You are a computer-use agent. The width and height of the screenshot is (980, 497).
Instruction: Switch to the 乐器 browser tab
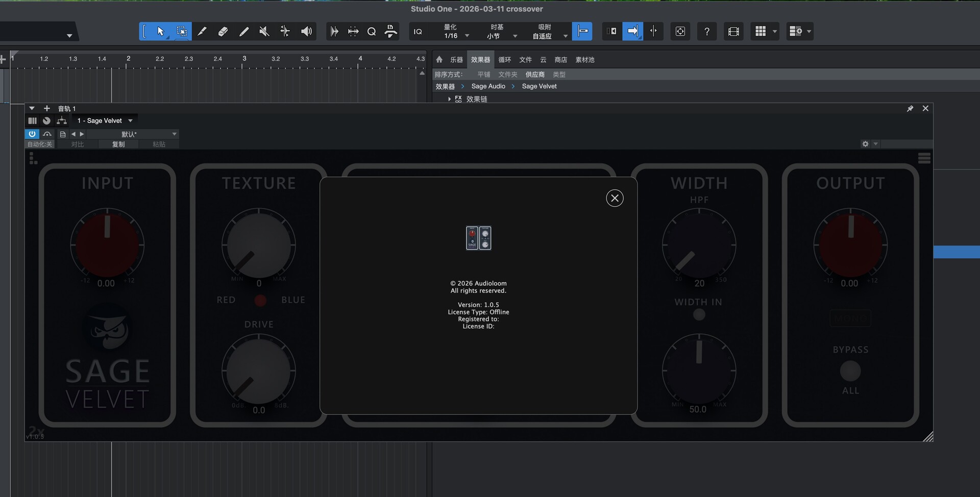(x=456, y=60)
